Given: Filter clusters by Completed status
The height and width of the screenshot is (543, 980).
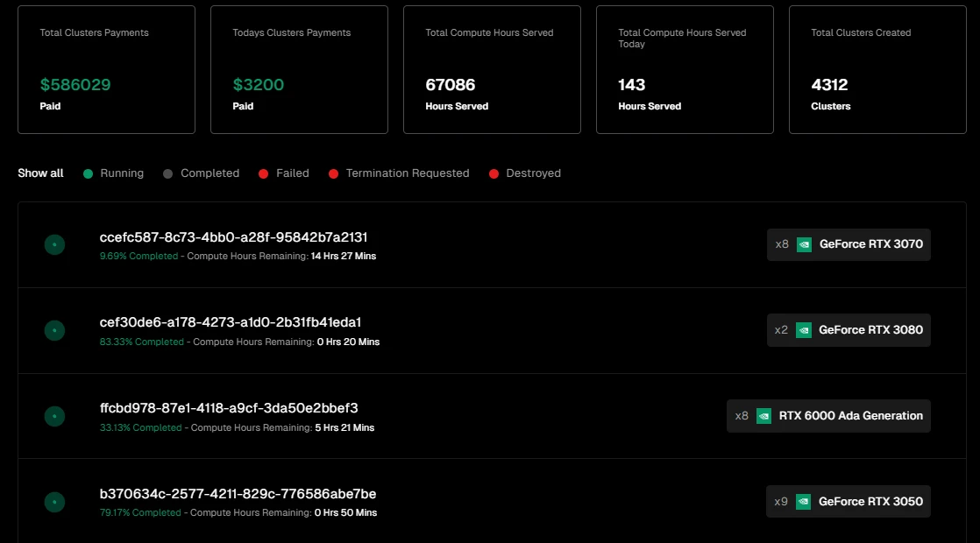Looking at the screenshot, I should coord(202,173).
